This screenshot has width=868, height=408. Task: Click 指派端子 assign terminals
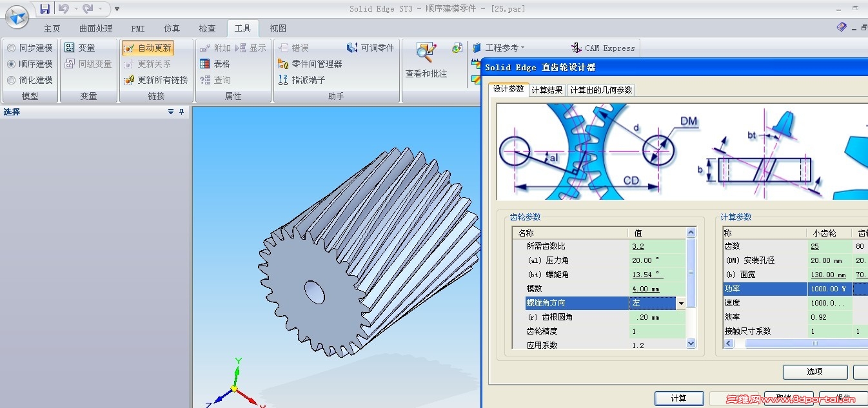(x=301, y=80)
